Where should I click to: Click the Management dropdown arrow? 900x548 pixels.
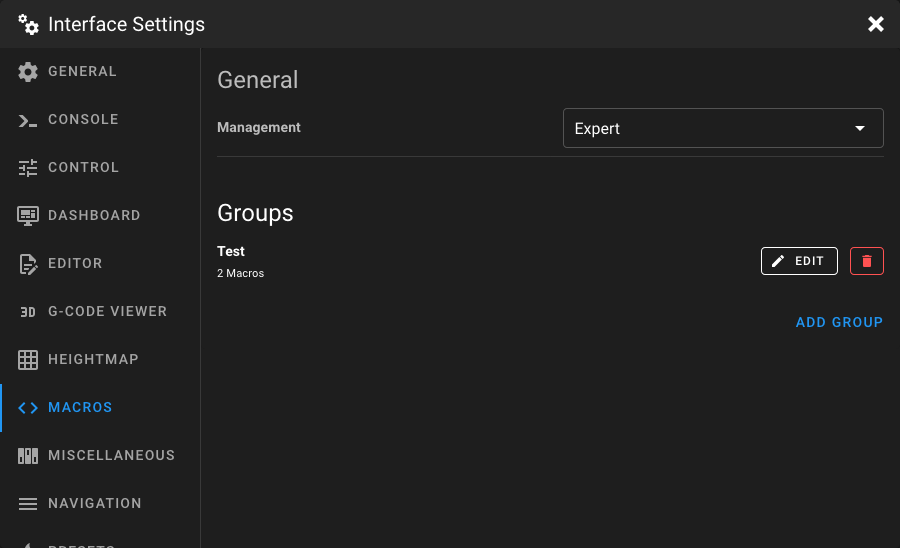coord(860,129)
